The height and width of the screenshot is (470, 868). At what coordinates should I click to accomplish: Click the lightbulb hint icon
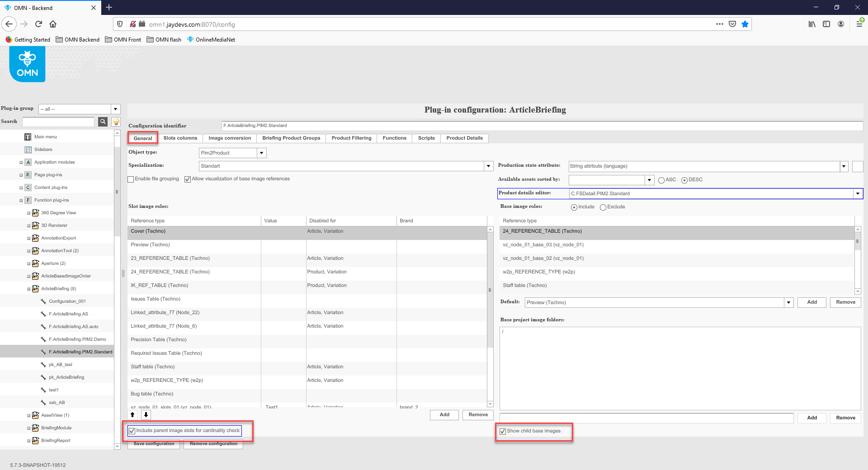[x=116, y=122]
